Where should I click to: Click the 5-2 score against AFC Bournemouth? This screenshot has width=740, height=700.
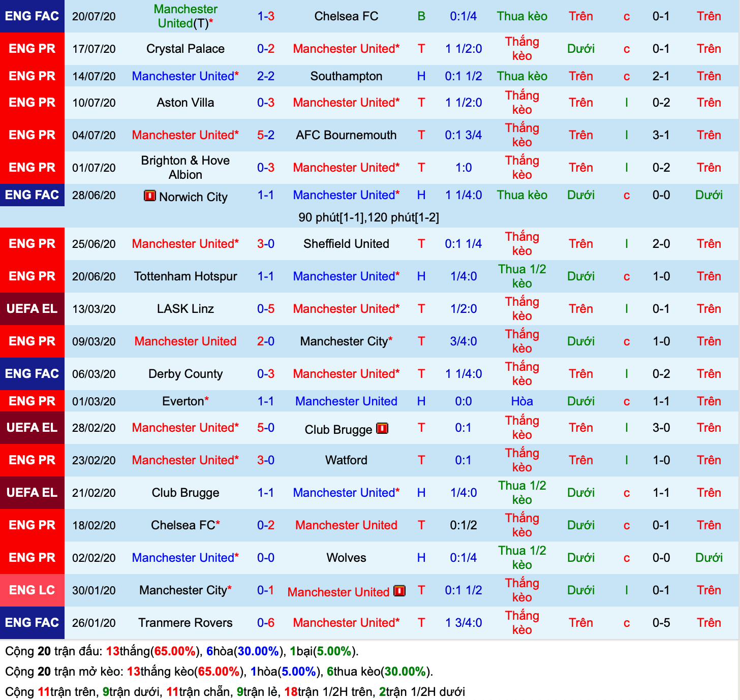[x=266, y=135]
